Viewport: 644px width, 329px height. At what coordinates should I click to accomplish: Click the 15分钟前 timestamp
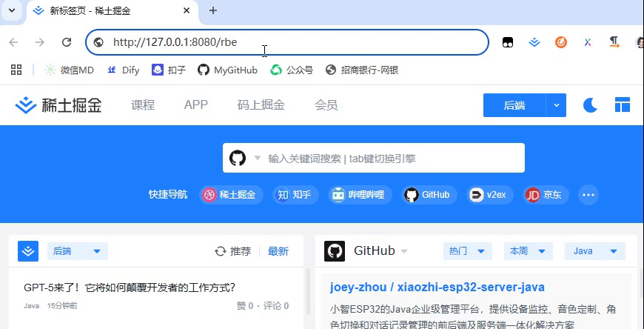(62, 305)
